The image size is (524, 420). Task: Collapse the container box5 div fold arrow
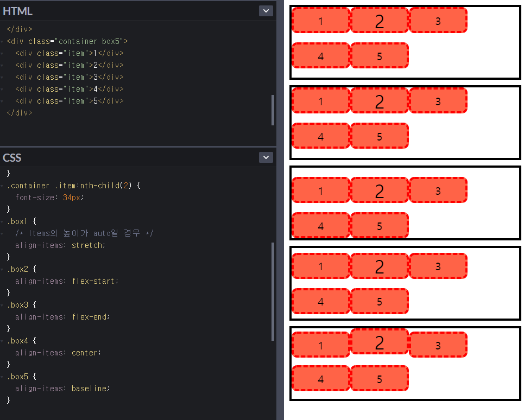(2, 41)
